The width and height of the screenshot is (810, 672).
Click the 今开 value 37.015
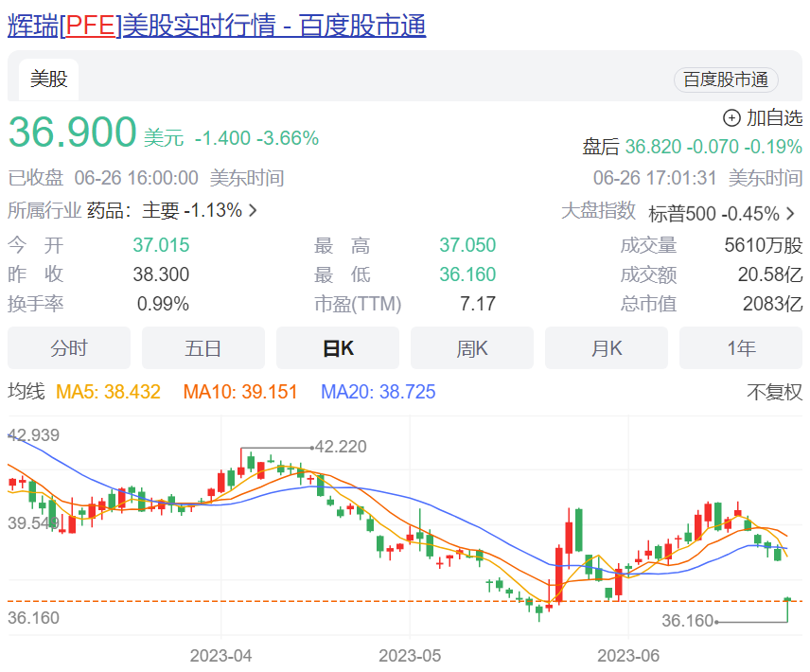click(161, 245)
